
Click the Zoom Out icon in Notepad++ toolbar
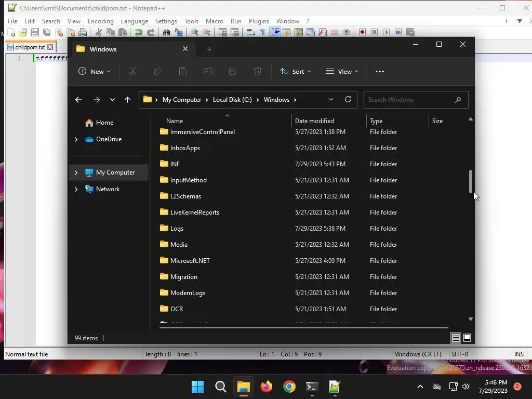point(206,32)
